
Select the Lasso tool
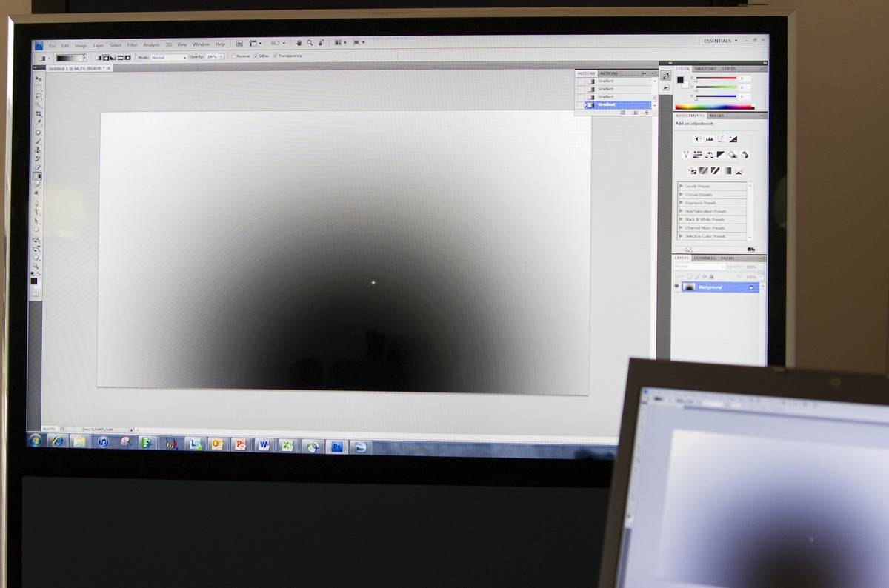click(39, 96)
